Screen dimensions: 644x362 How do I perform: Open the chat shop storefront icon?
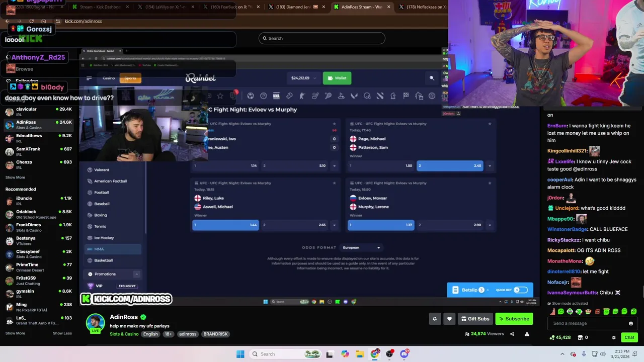tap(580, 337)
